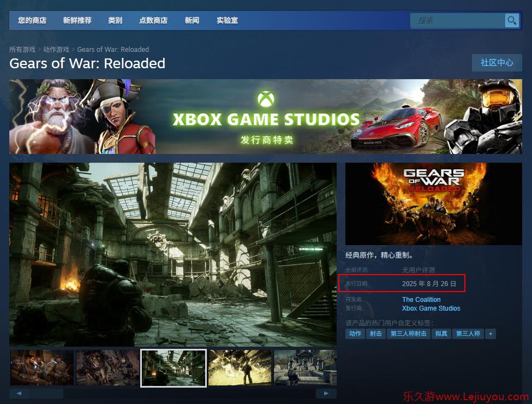Open The Coalition developer link
Screen dimensions: 532x404
tap(421, 299)
